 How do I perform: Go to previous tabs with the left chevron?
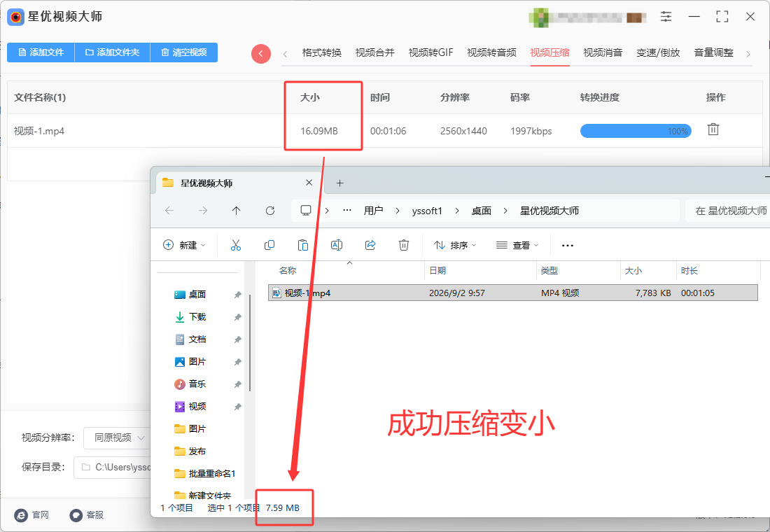click(x=286, y=54)
